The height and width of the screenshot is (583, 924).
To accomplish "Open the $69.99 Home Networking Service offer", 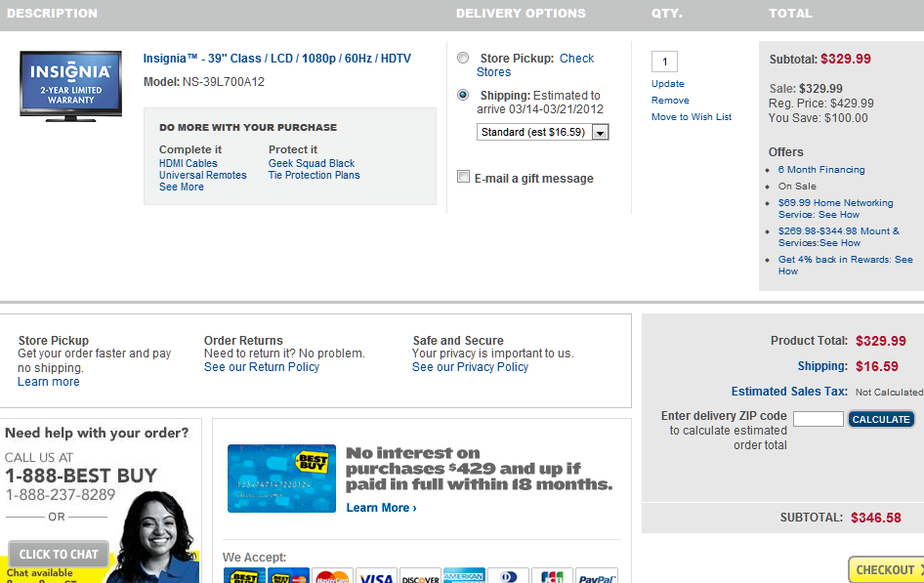I will [x=836, y=208].
